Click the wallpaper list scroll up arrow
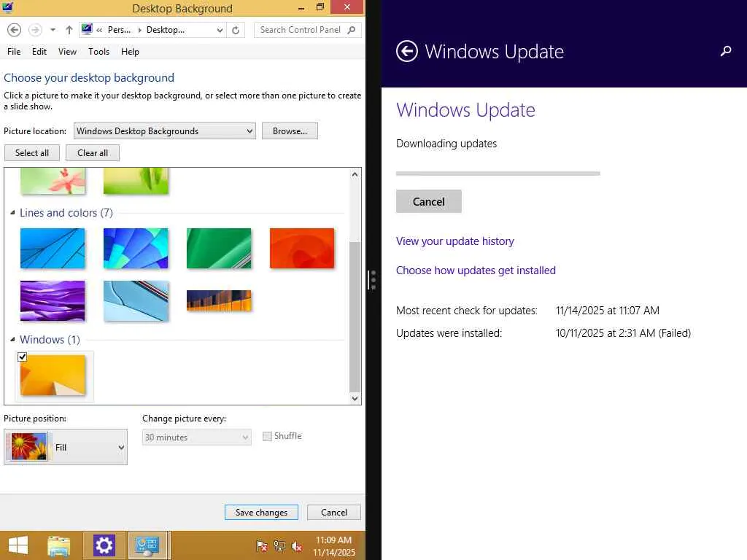Viewport: 747px width, 560px height. click(x=355, y=174)
